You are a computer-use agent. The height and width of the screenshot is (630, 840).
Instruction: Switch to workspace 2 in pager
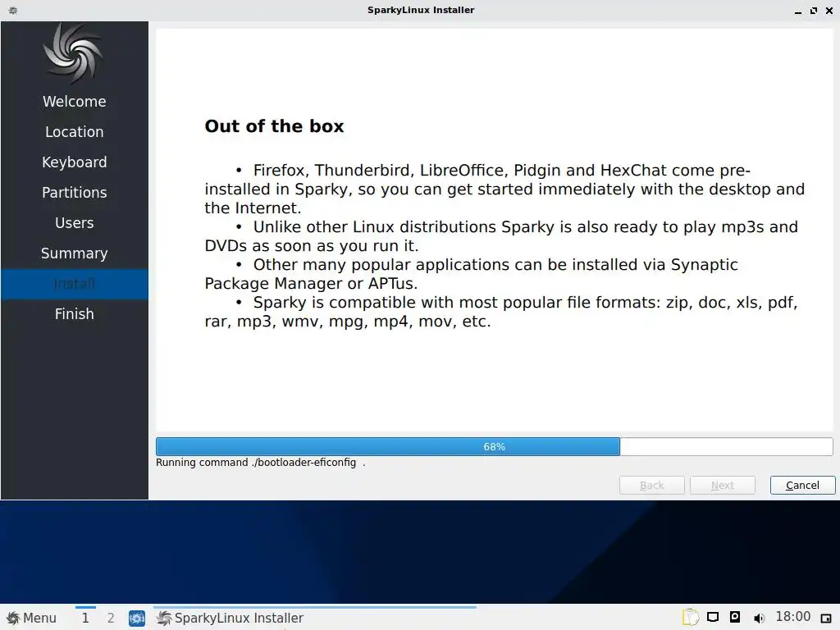111,618
